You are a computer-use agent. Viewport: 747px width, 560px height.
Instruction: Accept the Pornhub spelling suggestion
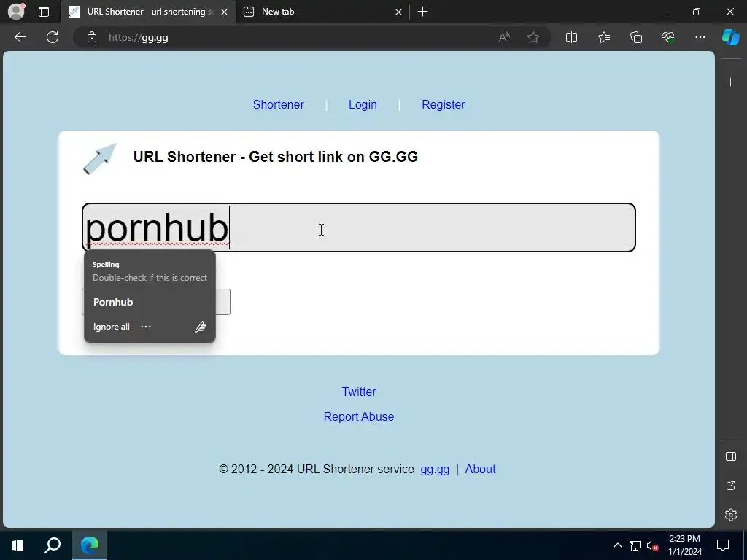(113, 302)
